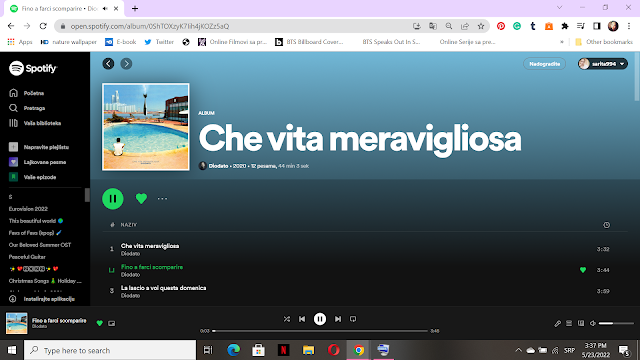Image resolution: width=640 pixels, height=360 pixels.
Task: Open Microsoft Edge from the taskbar
Action: click(x=233, y=350)
